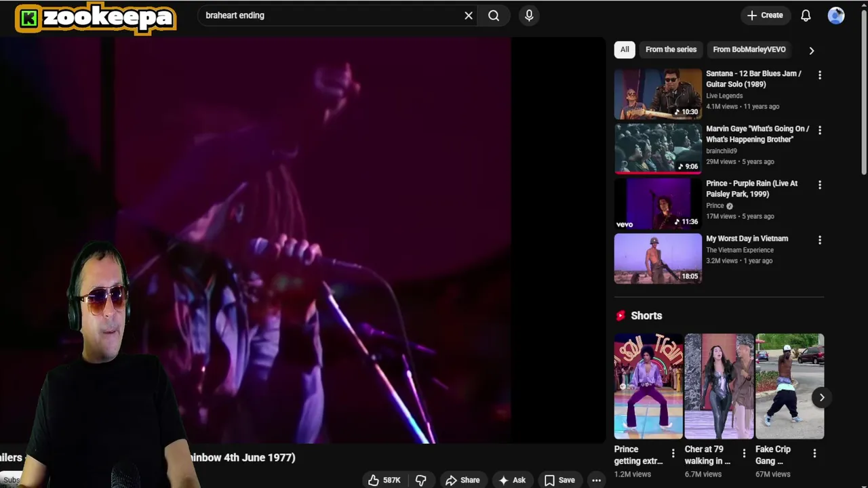Dislike the video
This screenshot has height=488, width=868.
pyautogui.click(x=420, y=480)
